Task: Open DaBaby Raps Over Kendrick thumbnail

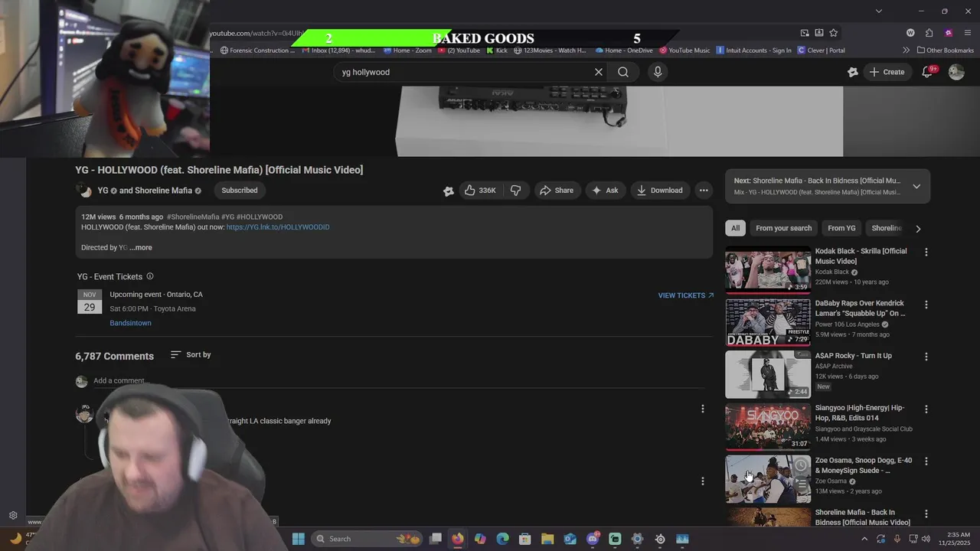Action: pyautogui.click(x=768, y=322)
